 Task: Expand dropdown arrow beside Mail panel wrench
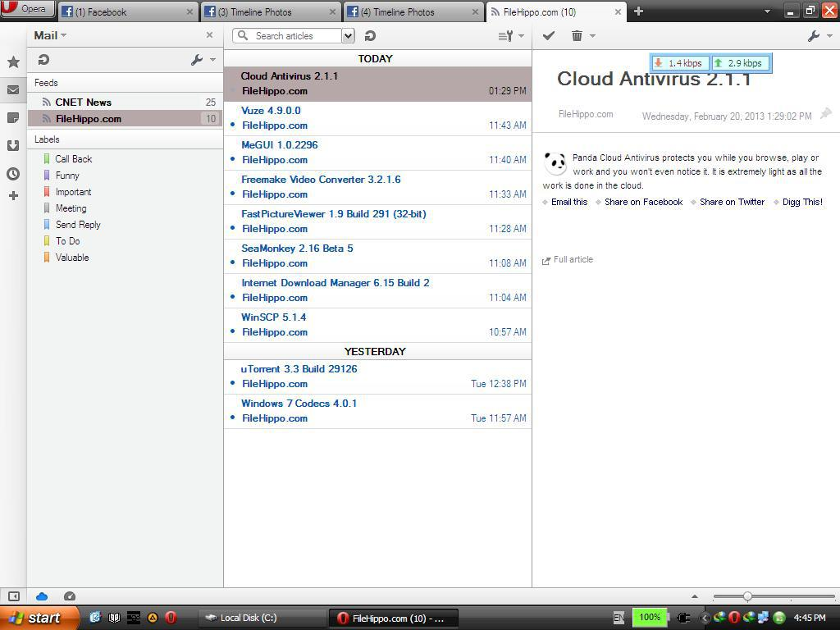pos(212,60)
